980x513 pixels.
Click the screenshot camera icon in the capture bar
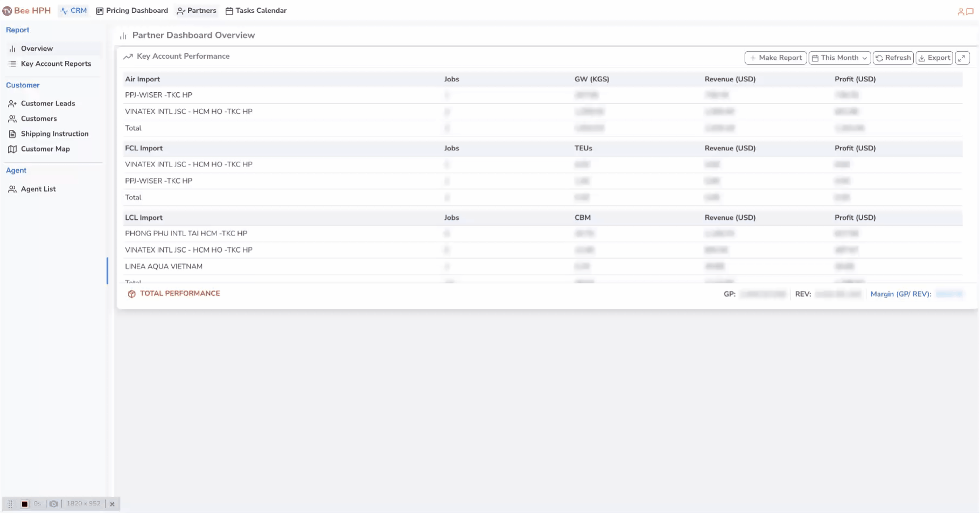53,503
